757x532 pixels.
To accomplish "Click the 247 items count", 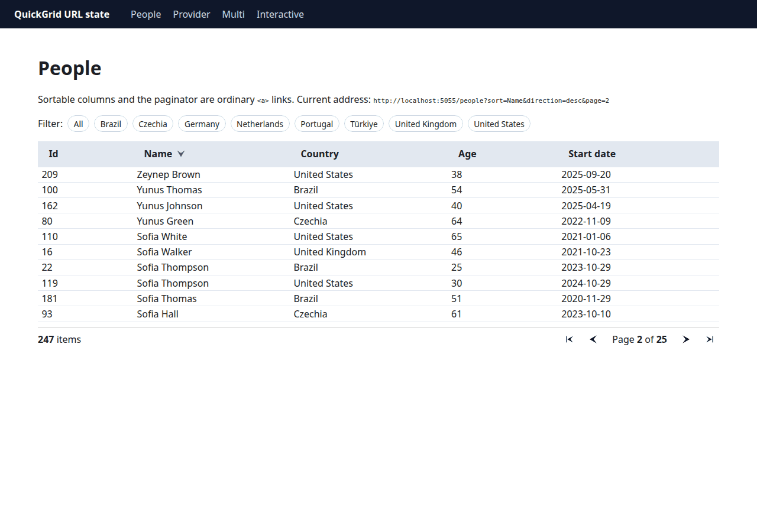I will click(x=59, y=339).
